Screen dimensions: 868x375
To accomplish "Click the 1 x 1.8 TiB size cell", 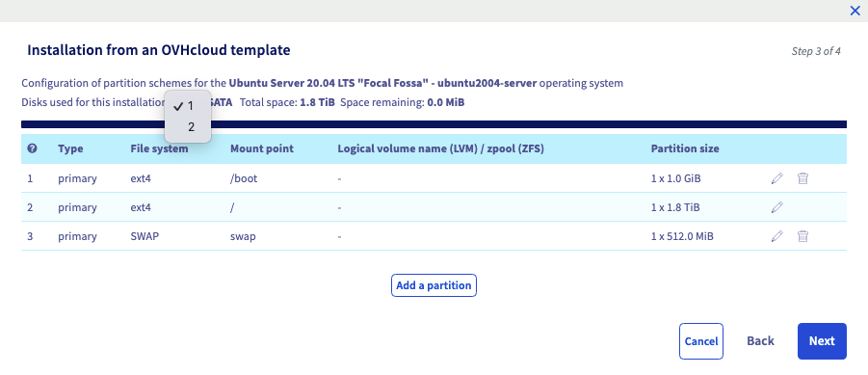I will click(x=675, y=207).
